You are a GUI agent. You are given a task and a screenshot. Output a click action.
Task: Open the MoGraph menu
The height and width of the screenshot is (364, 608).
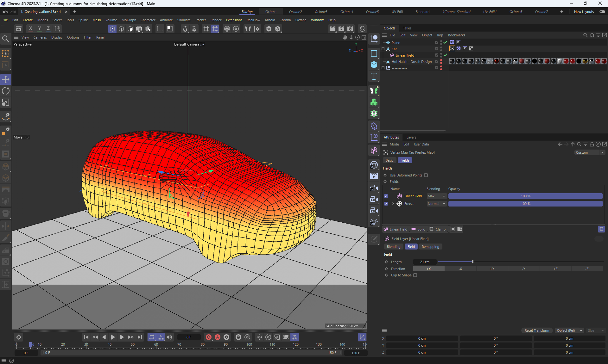[129, 20]
